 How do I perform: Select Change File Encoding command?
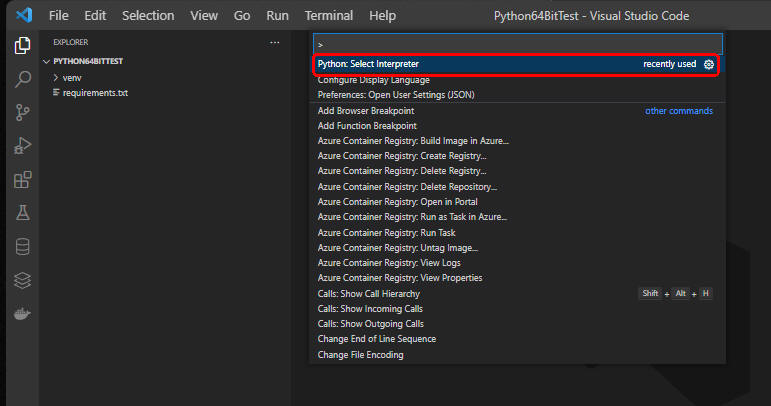click(518, 354)
